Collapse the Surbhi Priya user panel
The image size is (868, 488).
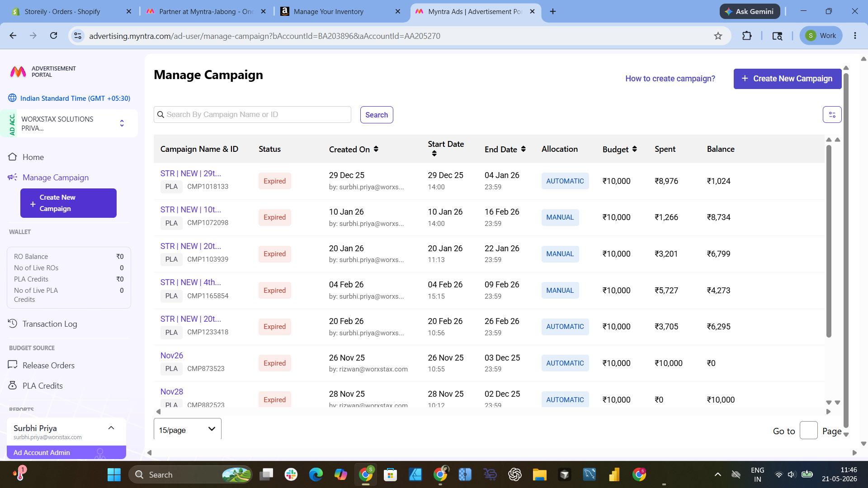tap(111, 428)
